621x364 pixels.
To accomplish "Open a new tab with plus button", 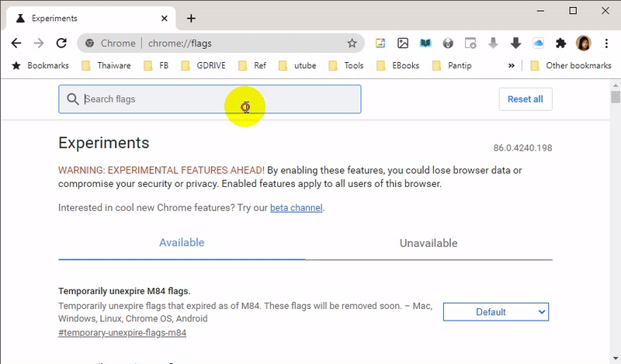I will pyautogui.click(x=191, y=18).
